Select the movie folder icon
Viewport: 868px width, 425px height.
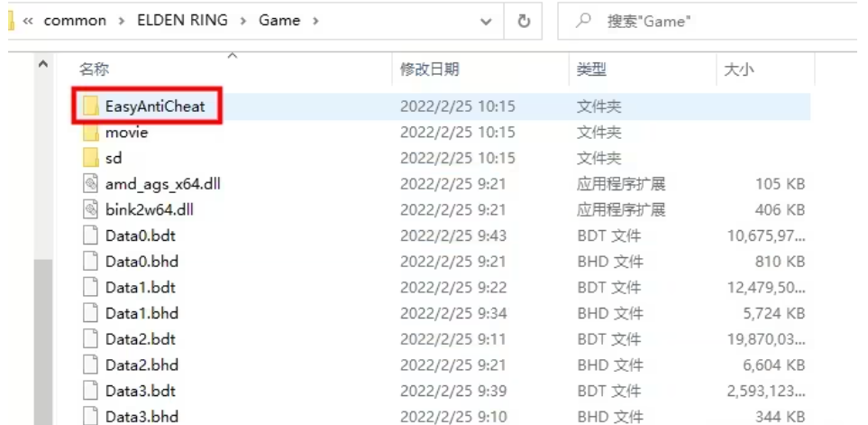91,132
